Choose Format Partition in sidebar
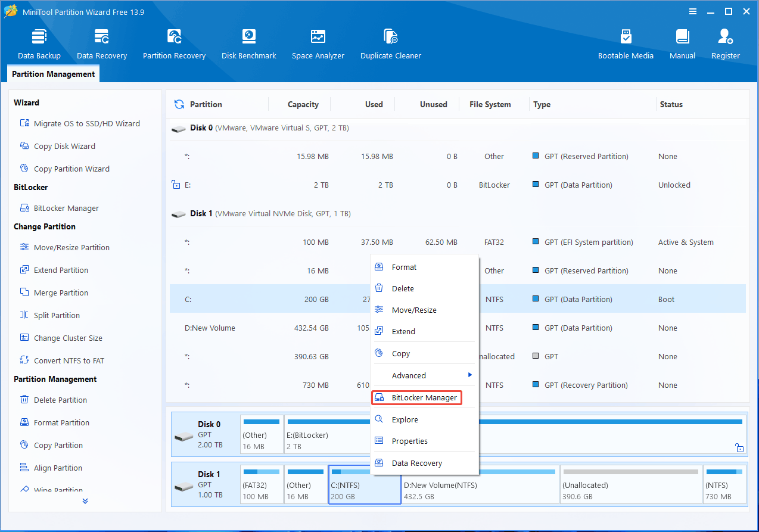This screenshot has width=759, height=532. click(54, 422)
